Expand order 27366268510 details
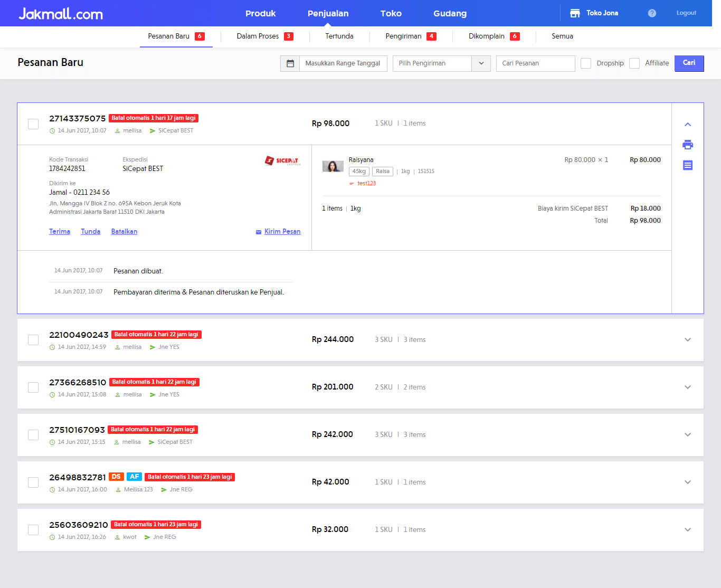Viewport: 721px width, 588px height. point(688,387)
